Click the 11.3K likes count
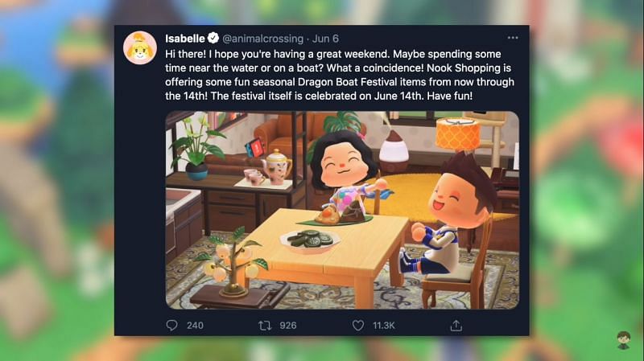 click(x=384, y=326)
